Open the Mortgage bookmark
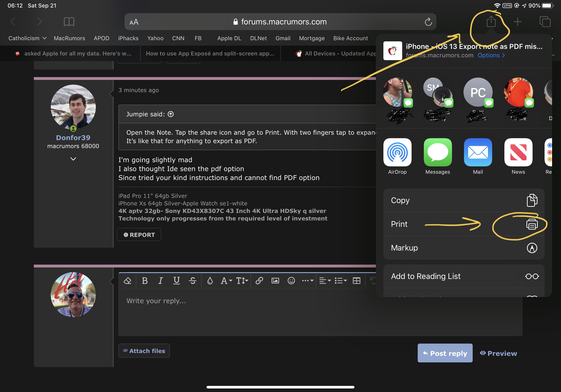The height and width of the screenshot is (392, 561). (312, 38)
